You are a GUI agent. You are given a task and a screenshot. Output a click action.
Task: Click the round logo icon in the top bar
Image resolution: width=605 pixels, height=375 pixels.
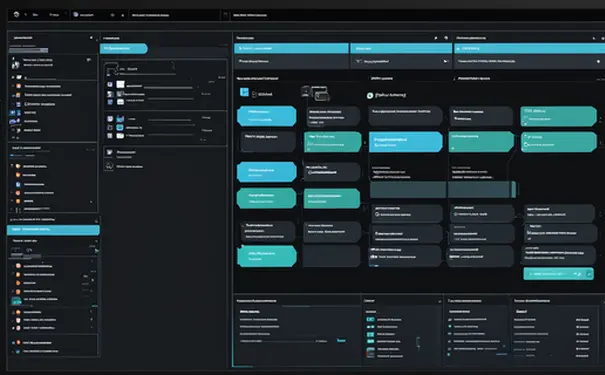16,15
